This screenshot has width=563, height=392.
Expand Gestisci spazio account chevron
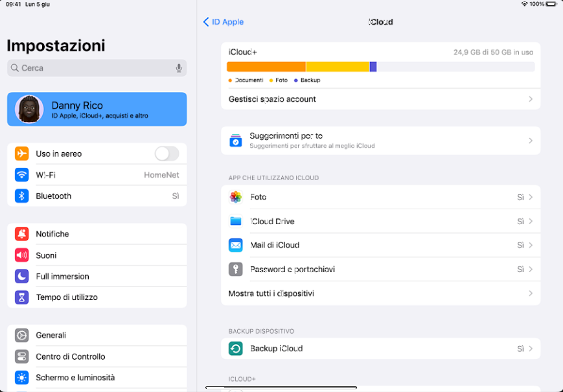point(531,99)
